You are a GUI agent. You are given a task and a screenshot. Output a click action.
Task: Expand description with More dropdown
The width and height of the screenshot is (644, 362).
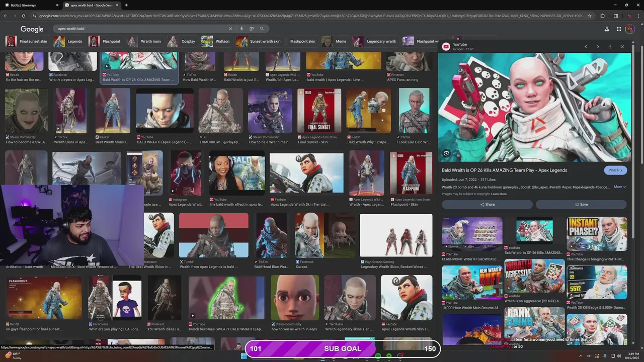620,187
